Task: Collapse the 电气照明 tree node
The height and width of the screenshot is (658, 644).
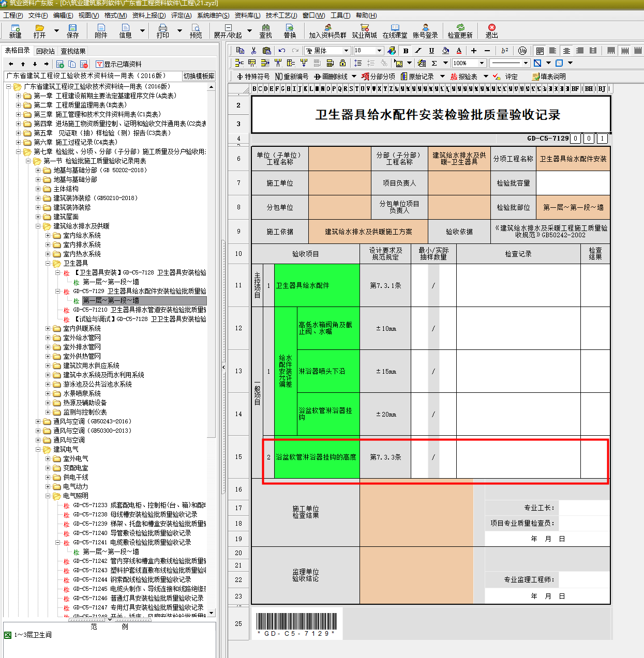Action: (x=48, y=496)
